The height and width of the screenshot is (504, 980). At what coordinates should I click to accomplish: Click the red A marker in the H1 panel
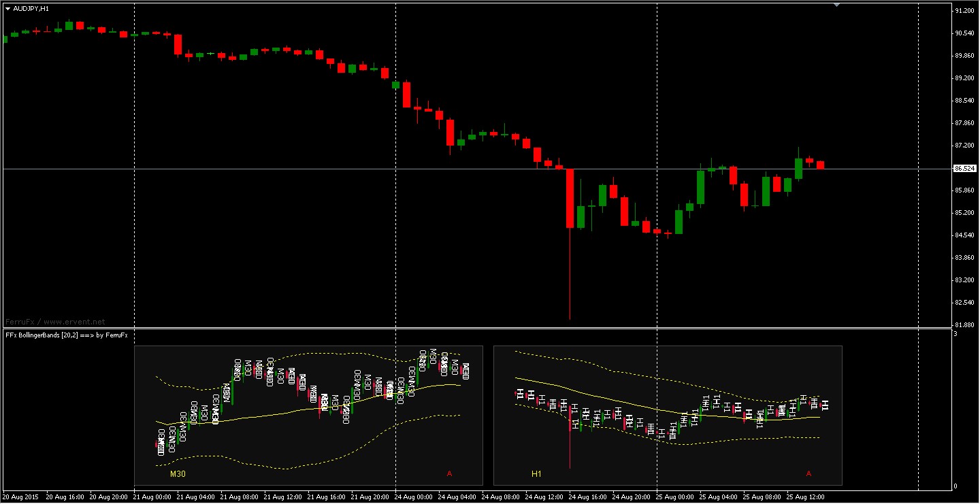808,473
